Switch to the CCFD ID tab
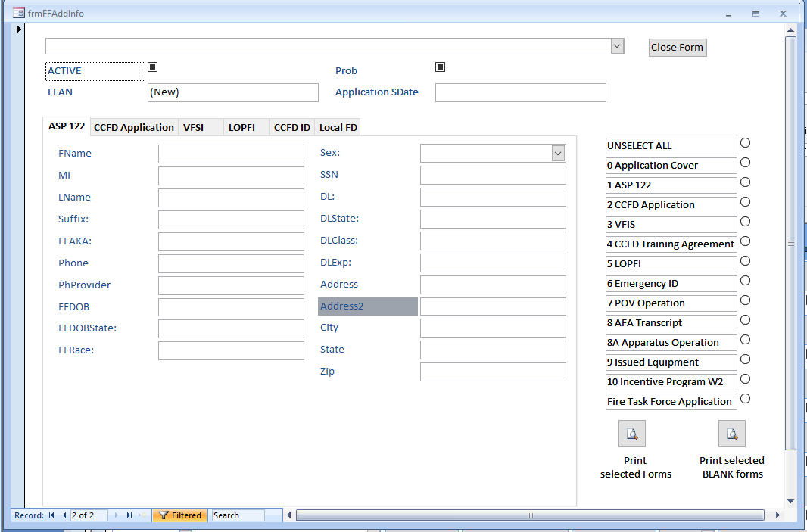The height and width of the screenshot is (532, 807). 291,128
